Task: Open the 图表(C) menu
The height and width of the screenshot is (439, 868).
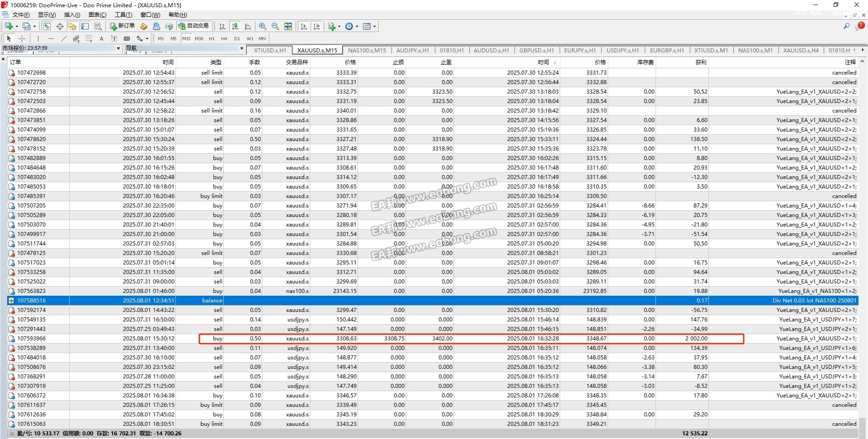Action: pyautogui.click(x=98, y=15)
